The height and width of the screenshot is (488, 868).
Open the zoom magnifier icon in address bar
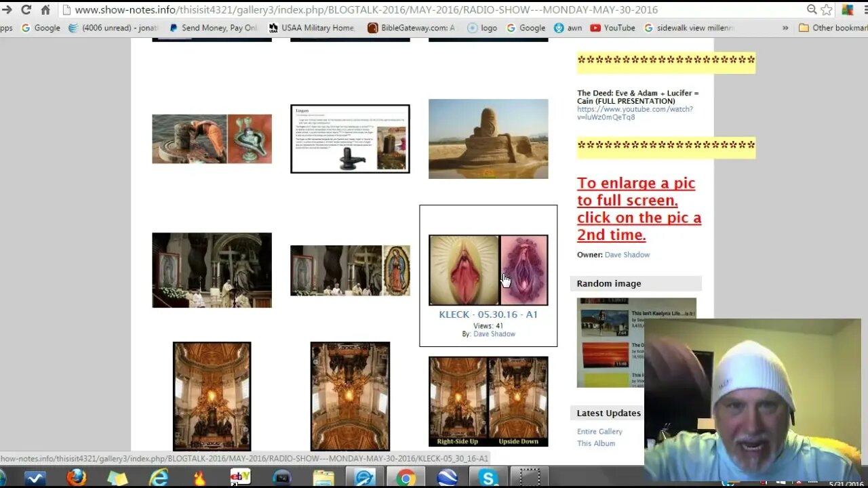811,9
